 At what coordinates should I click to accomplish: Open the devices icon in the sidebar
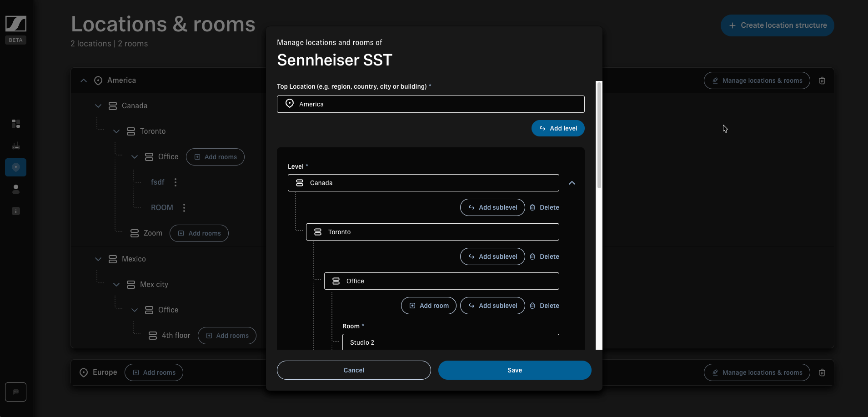[15, 146]
